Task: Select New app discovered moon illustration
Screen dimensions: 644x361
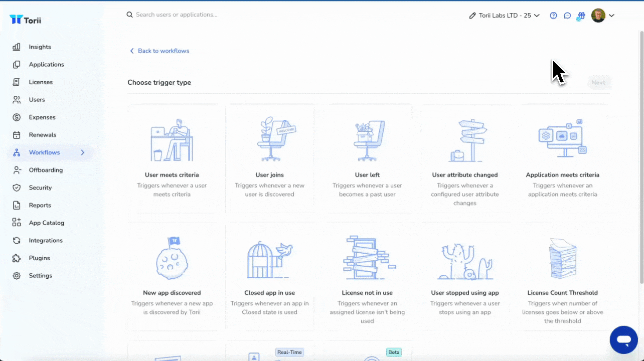Action: (172, 258)
